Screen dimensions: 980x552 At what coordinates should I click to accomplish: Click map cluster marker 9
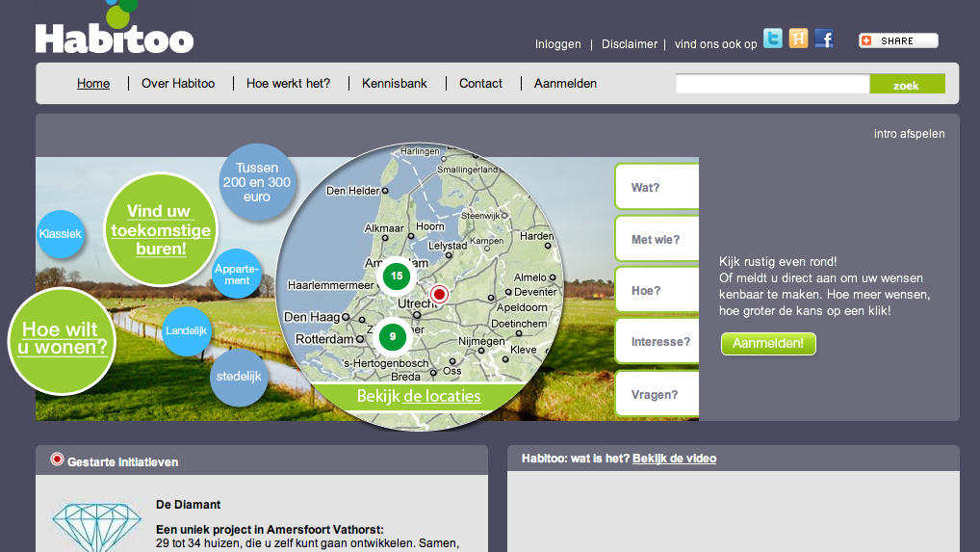pos(393,336)
